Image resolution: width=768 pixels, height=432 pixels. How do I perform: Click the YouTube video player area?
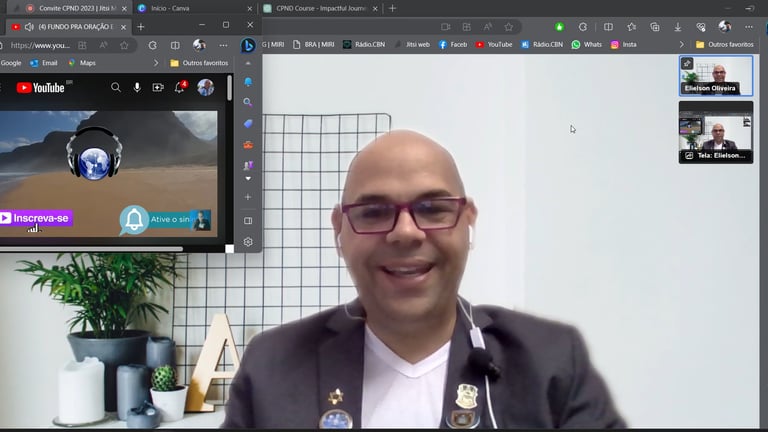(109, 174)
